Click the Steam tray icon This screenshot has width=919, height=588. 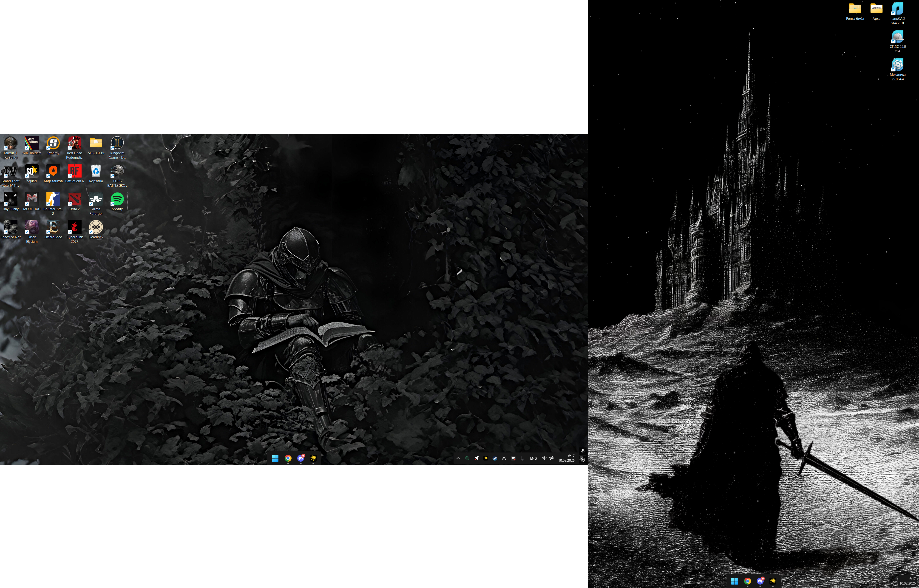click(495, 458)
